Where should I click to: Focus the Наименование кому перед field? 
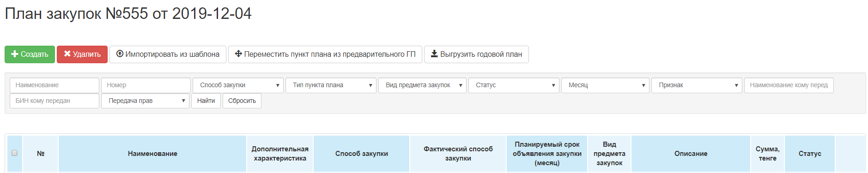[x=789, y=85]
